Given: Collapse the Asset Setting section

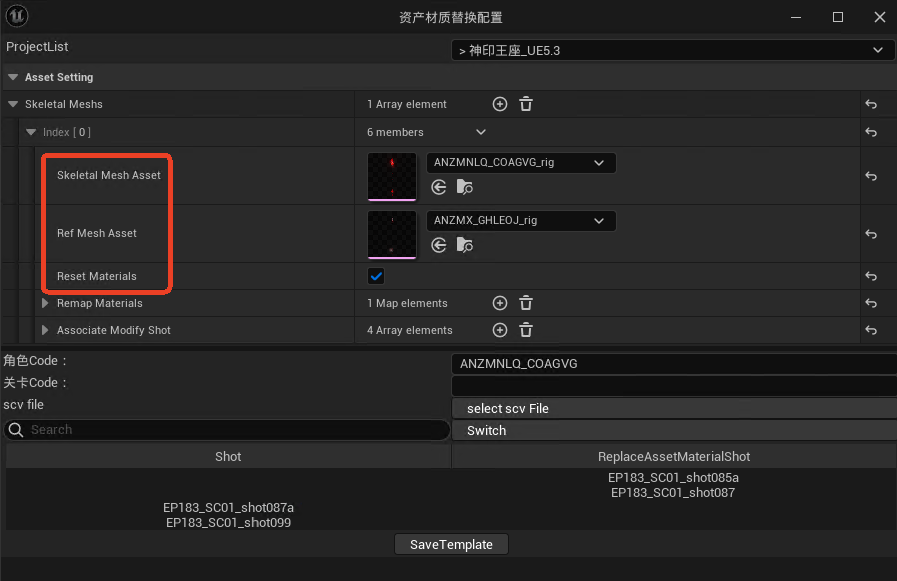Looking at the screenshot, I should pyautogui.click(x=13, y=77).
